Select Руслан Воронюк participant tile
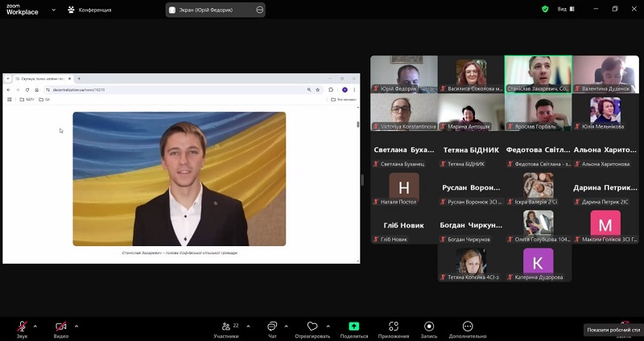 tap(471, 188)
